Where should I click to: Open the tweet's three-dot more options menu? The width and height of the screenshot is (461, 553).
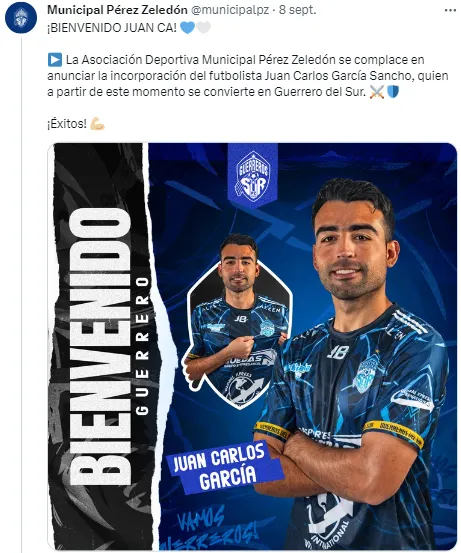point(450,11)
